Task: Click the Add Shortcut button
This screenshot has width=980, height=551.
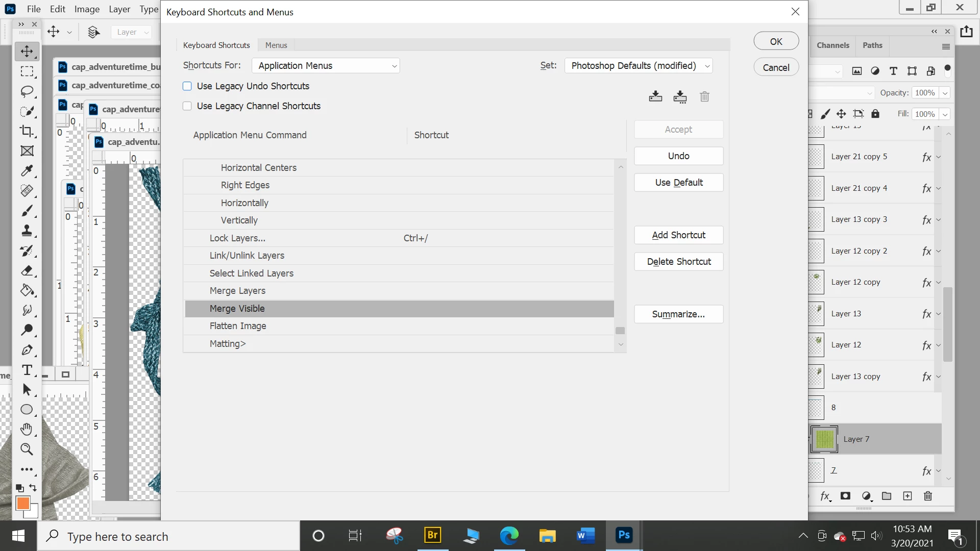Action: tap(678, 235)
